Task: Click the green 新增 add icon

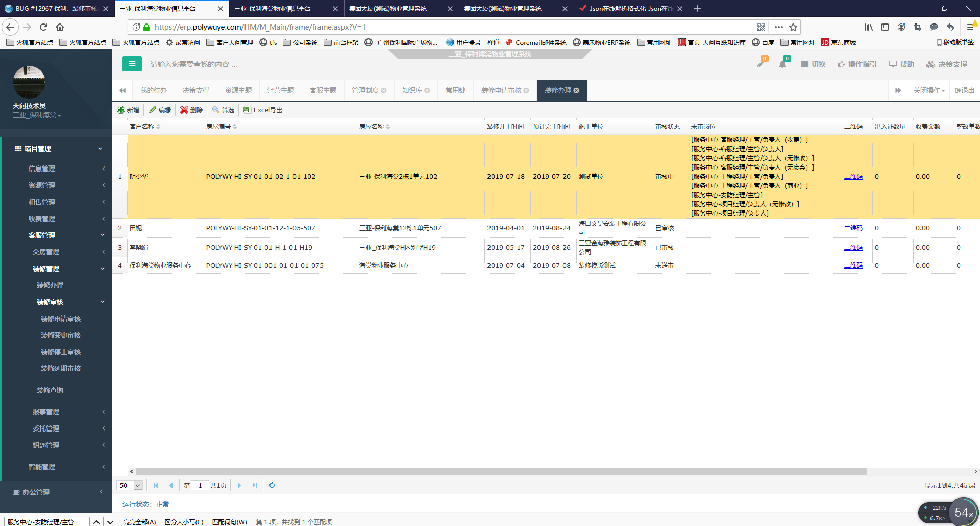Action: tap(121, 110)
